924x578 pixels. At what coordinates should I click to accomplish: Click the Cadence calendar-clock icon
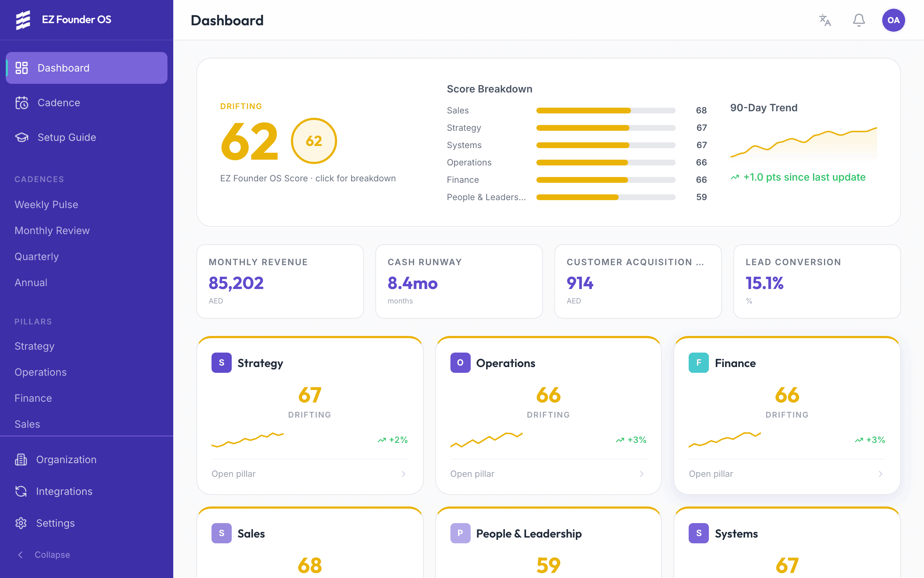point(22,103)
